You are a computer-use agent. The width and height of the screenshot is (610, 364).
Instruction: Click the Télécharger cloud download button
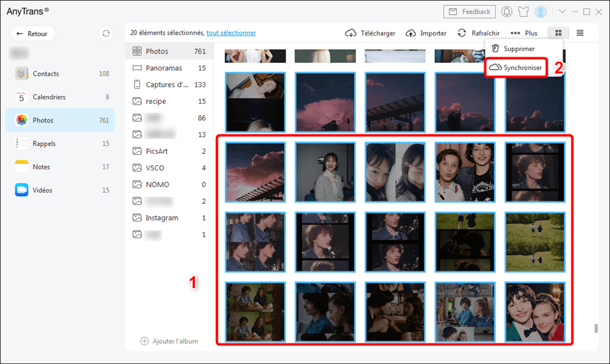tap(370, 33)
